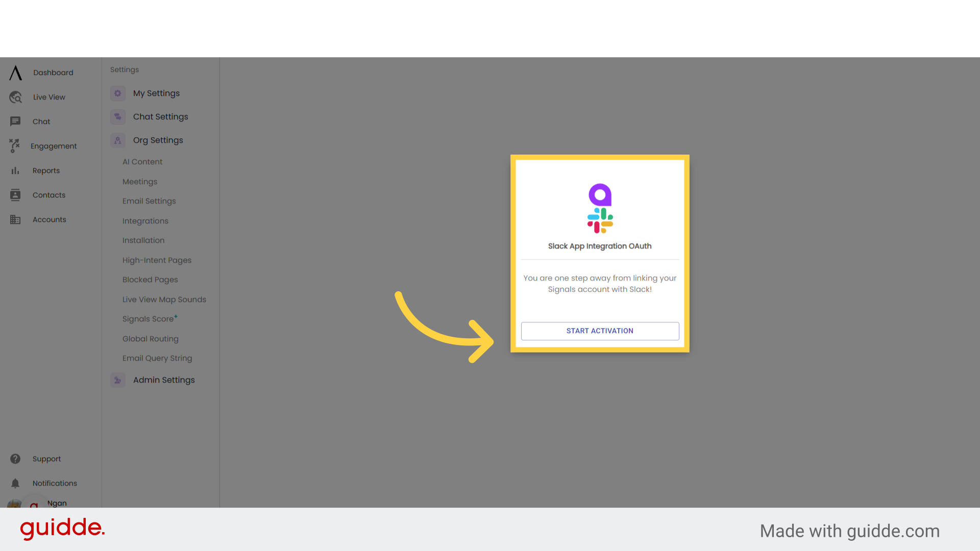Open Global Routing settings
The width and height of the screenshot is (980, 551).
pyautogui.click(x=151, y=339)
